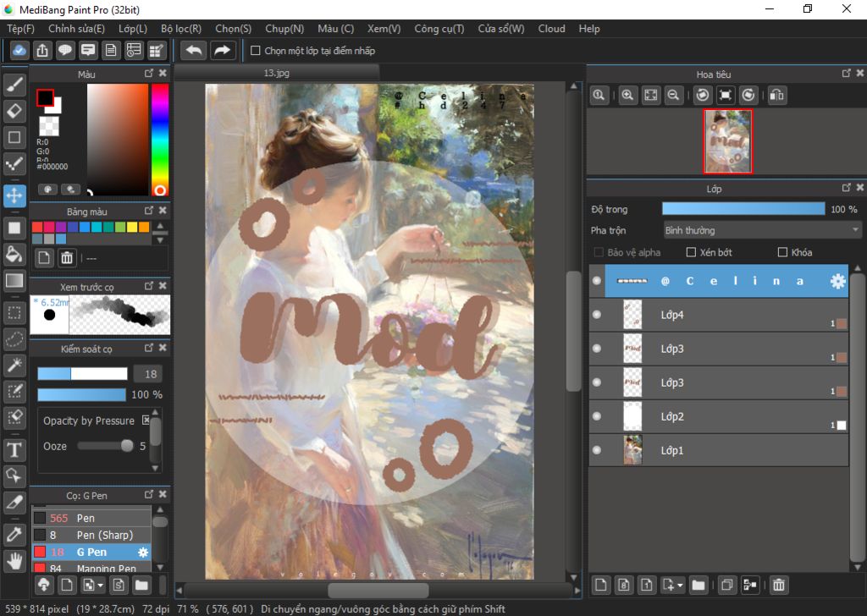Delete layer with trash icon in layer panel
This screenshot has width=867, height=616.
[779, 585]
